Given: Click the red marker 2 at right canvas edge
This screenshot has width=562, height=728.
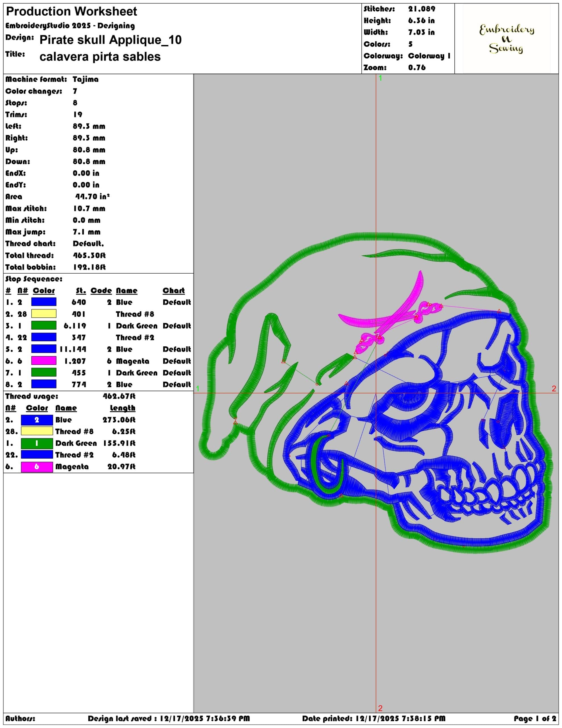Looking at the screenshot, I should coord(554,388).
